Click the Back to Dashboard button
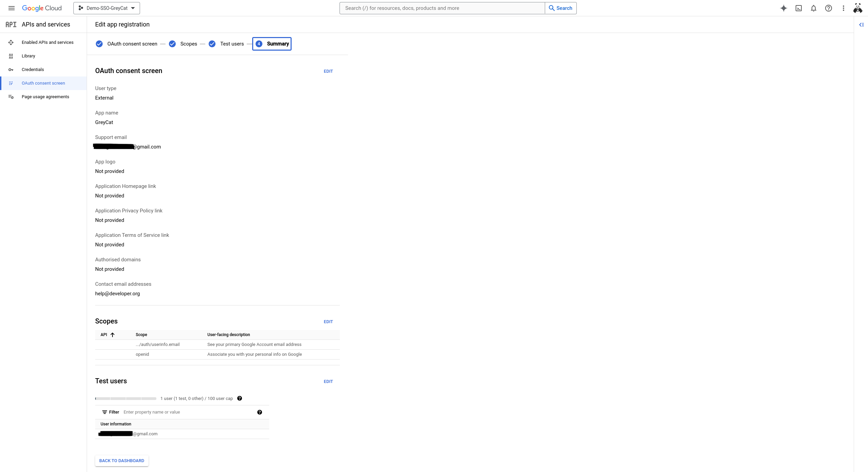The image size is (868, 472). (x=122, y=461)
